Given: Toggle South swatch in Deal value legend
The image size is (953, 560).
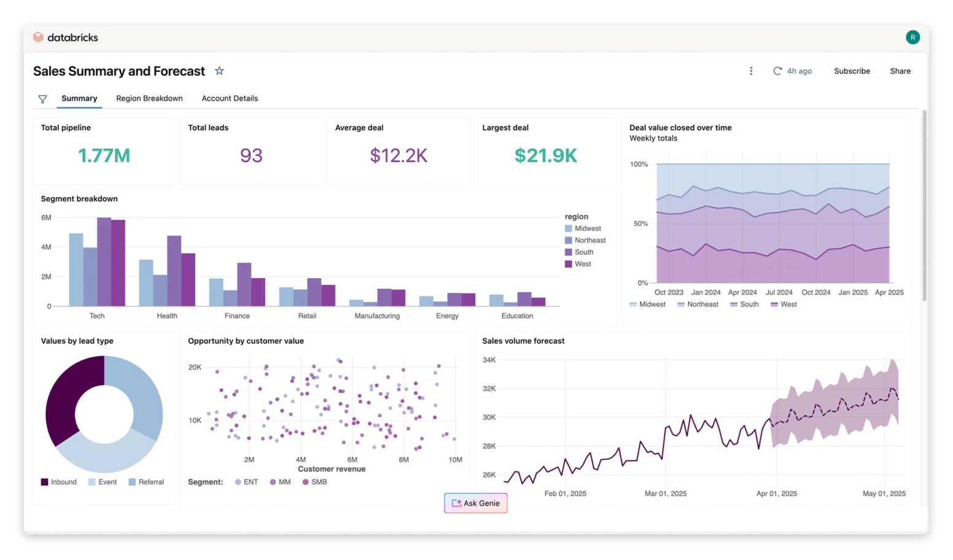Looking at the screenshot, I should click(734, 305).
